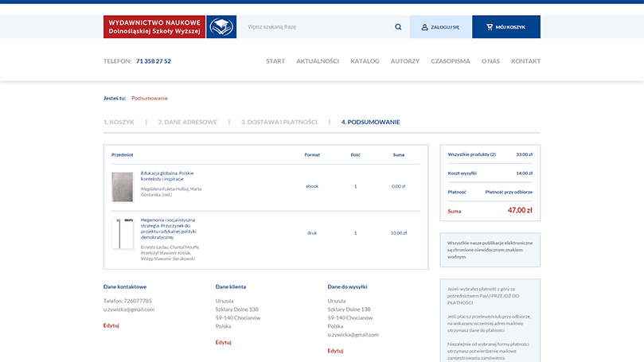Image resolution: width=644 pixels, height=362 pixels.
Task: Click the phone number 71 358 27 52
Action: [x=154, y=61]
